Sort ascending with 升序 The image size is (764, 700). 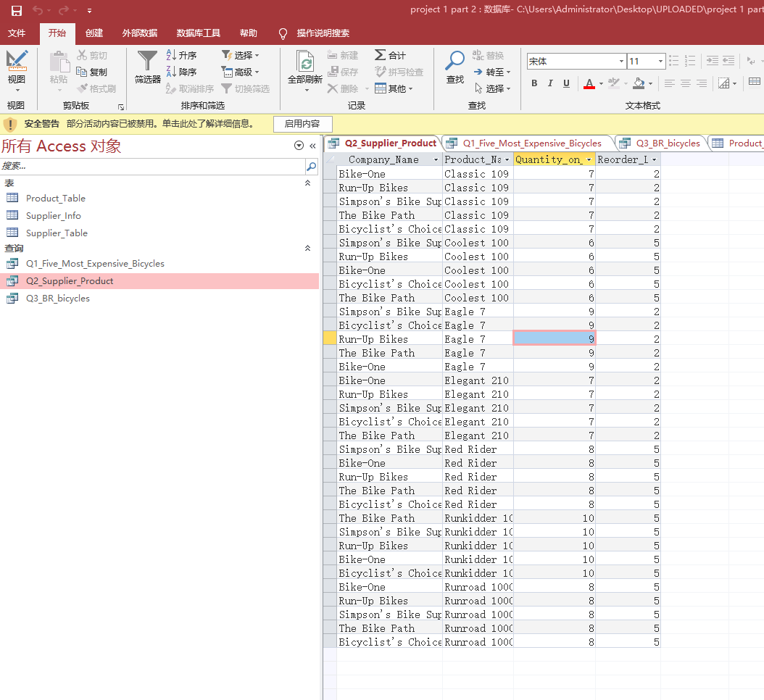tap(181, 55)
